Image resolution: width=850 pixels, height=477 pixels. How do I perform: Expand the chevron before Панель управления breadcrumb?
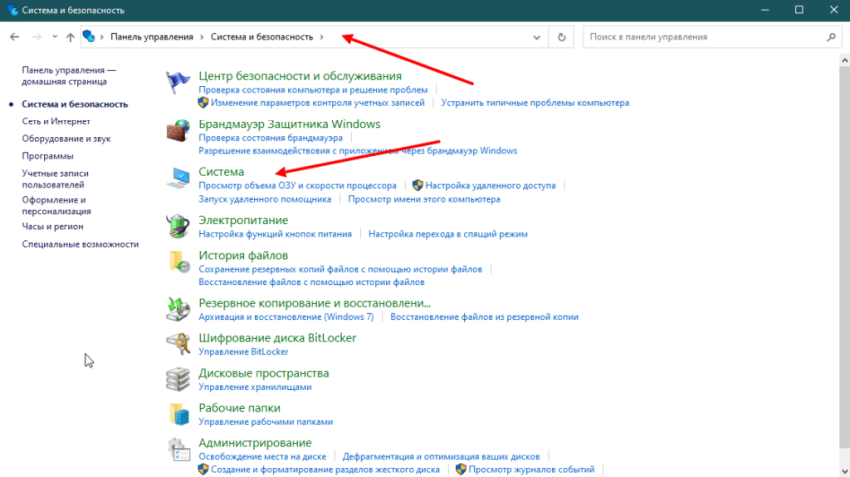click(101, 37)
